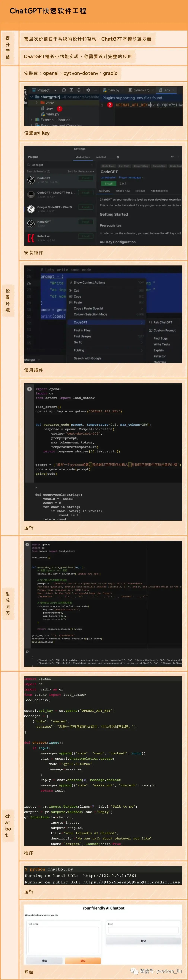
Task: Click the plugin search field containing codegpt
Action: coord(60,165)
